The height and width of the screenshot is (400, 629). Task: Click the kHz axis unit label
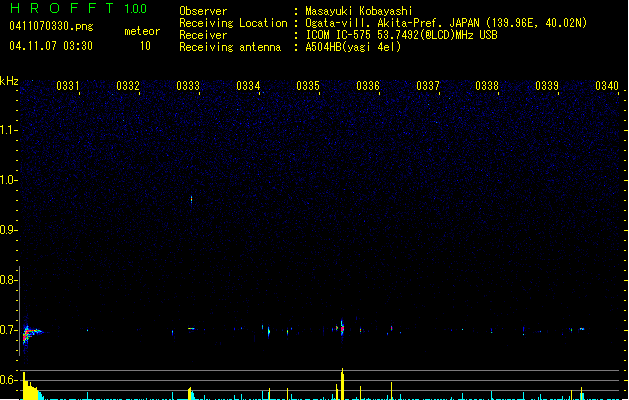tap(9, 81)
